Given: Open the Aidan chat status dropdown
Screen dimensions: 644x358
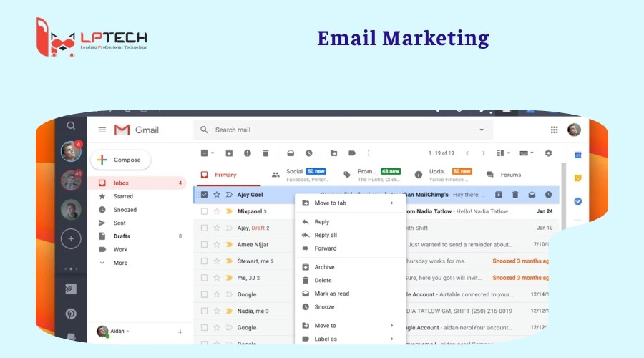Looking at the screenshot, I should coord(128,332).
